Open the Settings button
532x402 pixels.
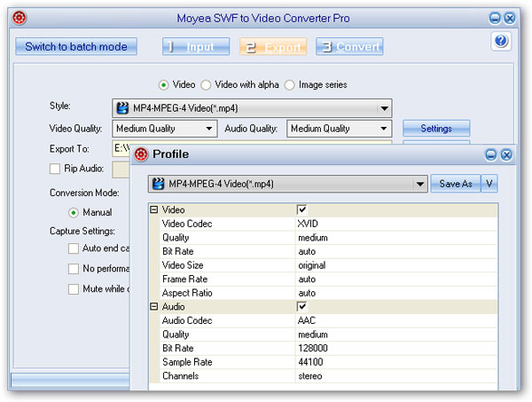coord(436,129)
